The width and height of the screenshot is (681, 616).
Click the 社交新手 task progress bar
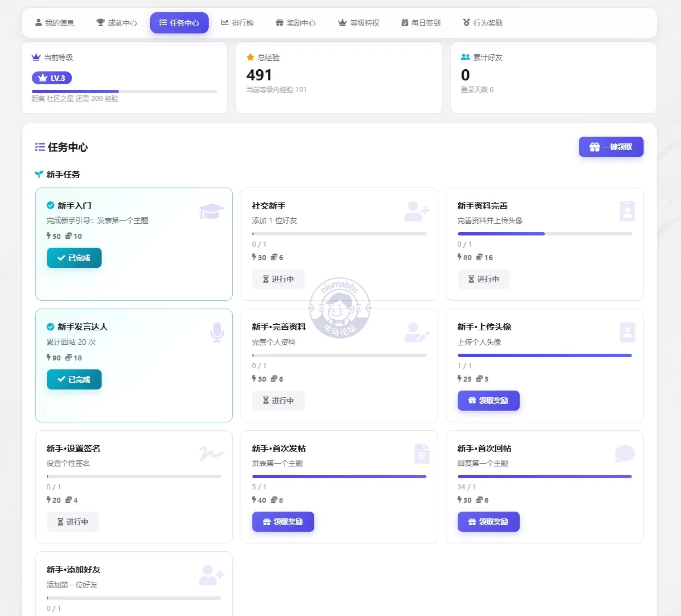click(339, 234)
